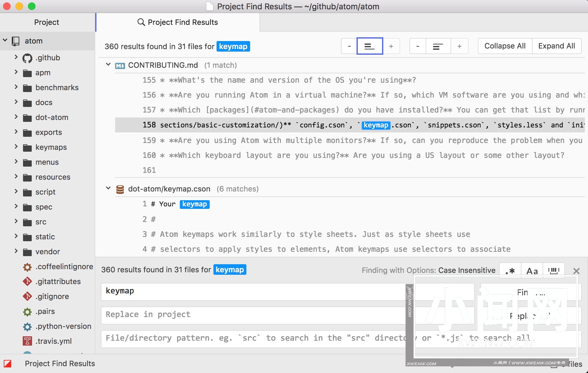Increase leading context lines with first plus
The image size is (588, 373).
point(391,46)
